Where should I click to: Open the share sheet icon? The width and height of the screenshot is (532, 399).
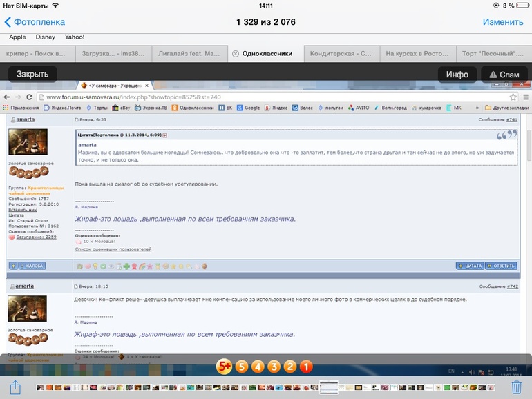[15, 387]
